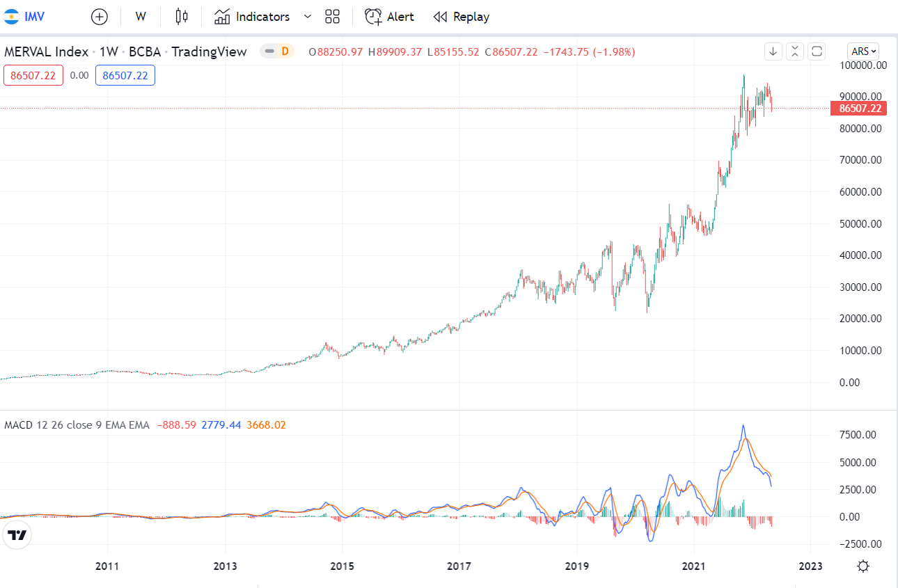Select the MACD indicator legend title
The height and width of the screenshot is (588, 898).
coord(77,424)
